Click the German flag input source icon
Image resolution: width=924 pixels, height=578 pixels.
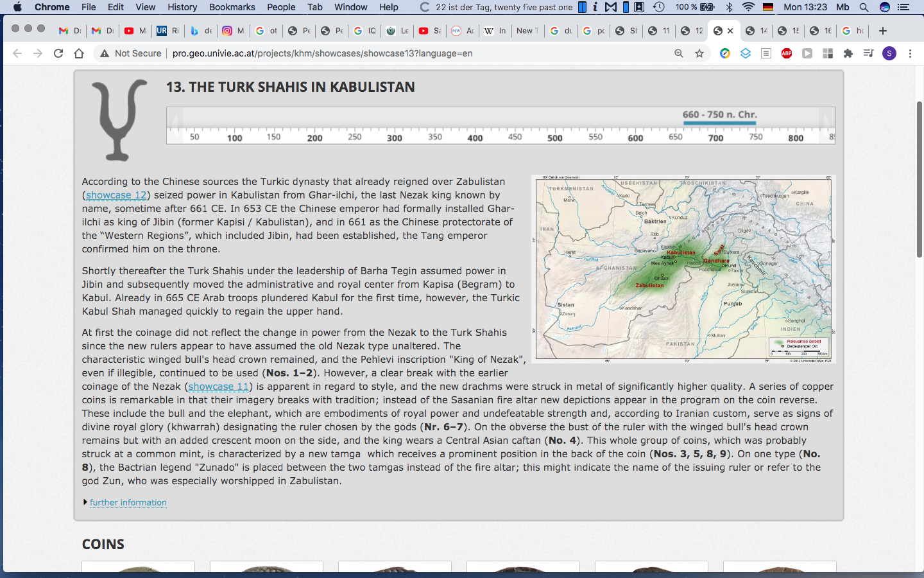coord(768,7)
